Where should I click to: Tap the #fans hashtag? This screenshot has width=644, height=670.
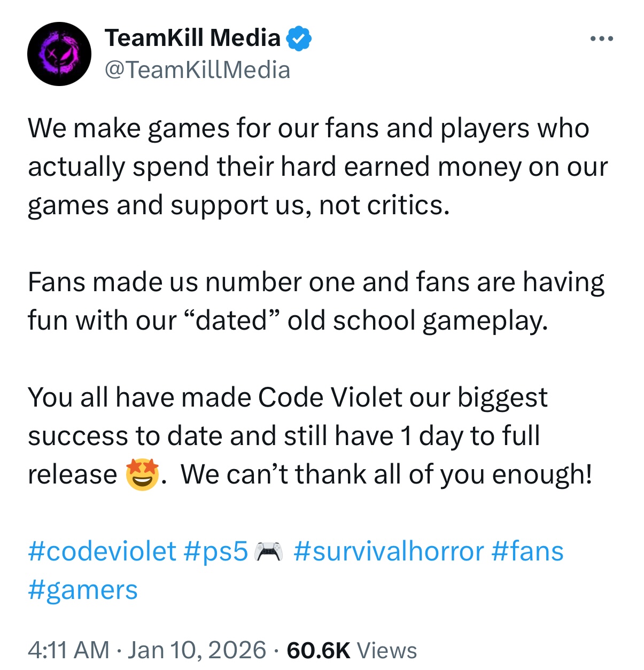tap(527, 551)
